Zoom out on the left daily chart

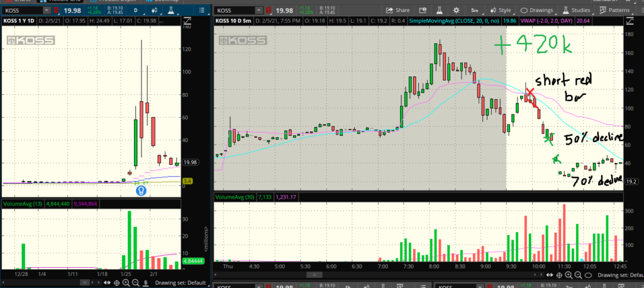pyautogui.click(x=135, y=283)
